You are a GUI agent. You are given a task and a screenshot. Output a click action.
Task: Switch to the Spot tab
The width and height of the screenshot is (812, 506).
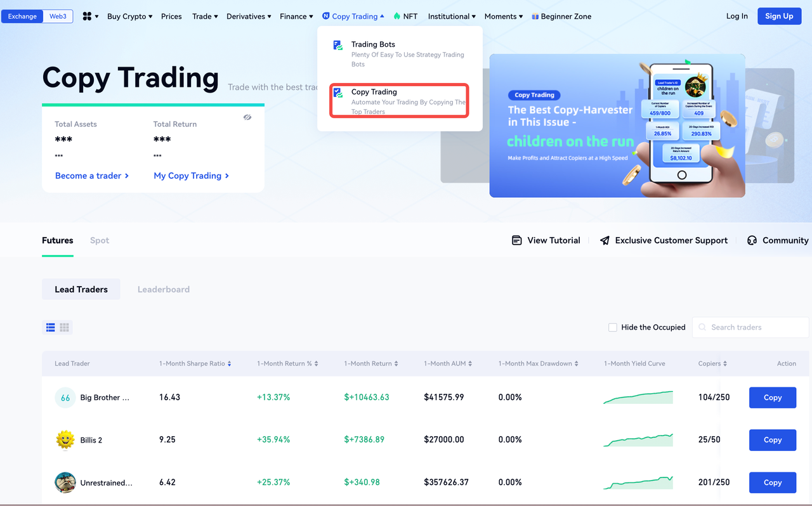click(x=100, y=240)
